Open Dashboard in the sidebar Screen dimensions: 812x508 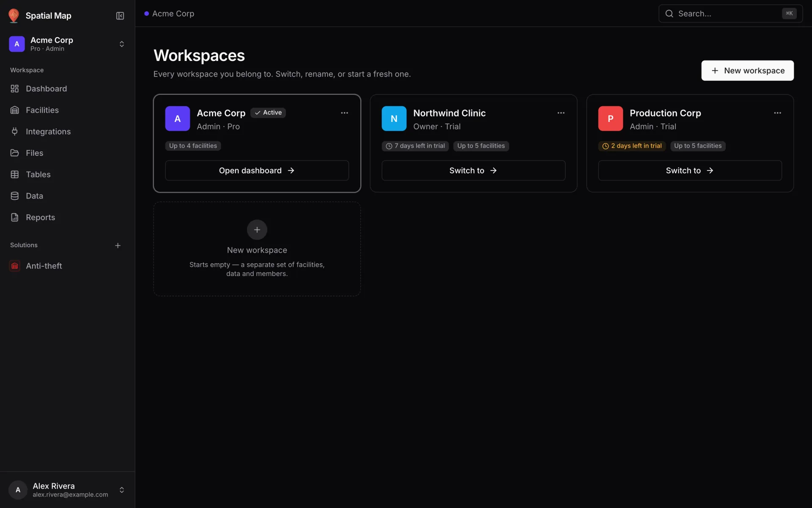point(67,88)
